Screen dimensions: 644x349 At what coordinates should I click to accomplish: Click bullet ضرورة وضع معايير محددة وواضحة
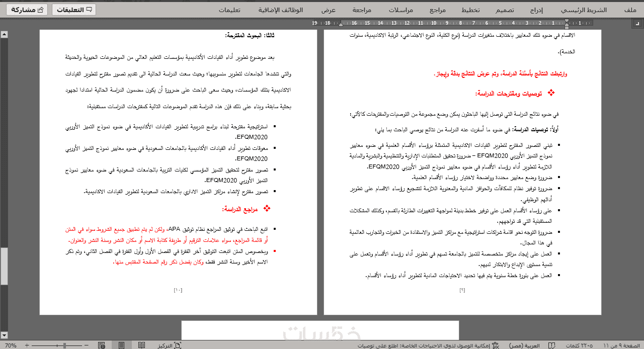[482, 178]
